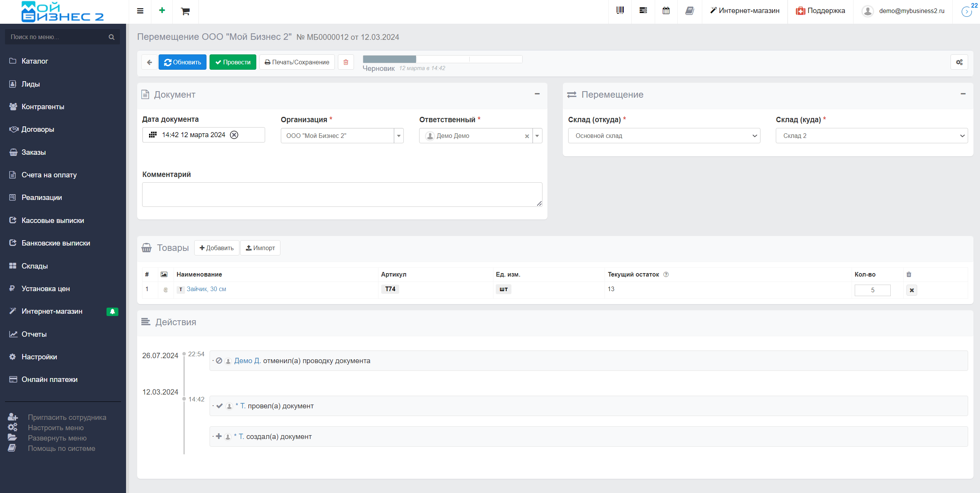Toggle sidebar with hamburger menu icon
Screen dimensions: 980x493
(x=140, y=11)
